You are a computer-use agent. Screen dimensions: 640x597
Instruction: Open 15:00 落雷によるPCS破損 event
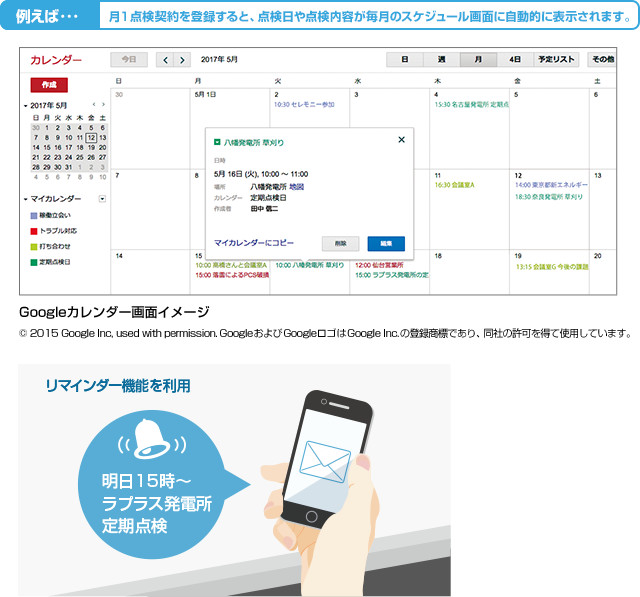pyautogui.click(x=232, y=275)
